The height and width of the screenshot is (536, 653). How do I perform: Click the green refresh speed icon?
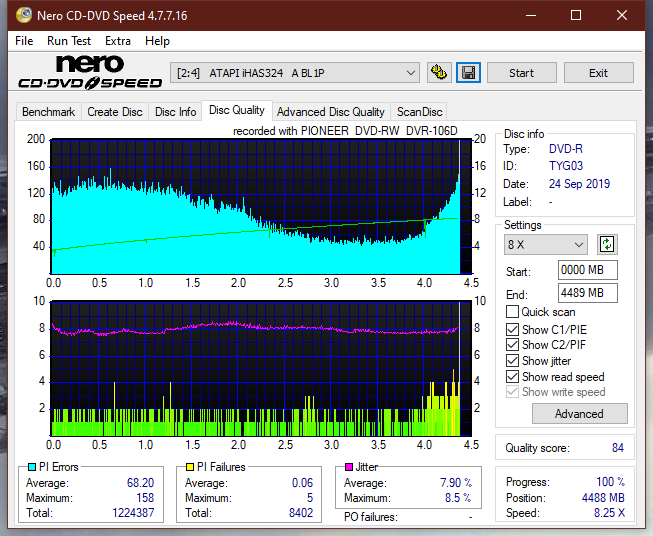(607, 244)
